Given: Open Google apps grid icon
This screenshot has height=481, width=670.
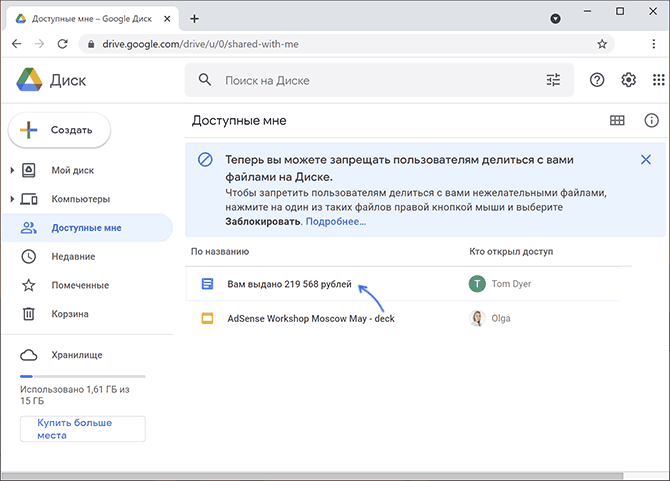Looking at the screenshot, I should (x=658, y=80).
